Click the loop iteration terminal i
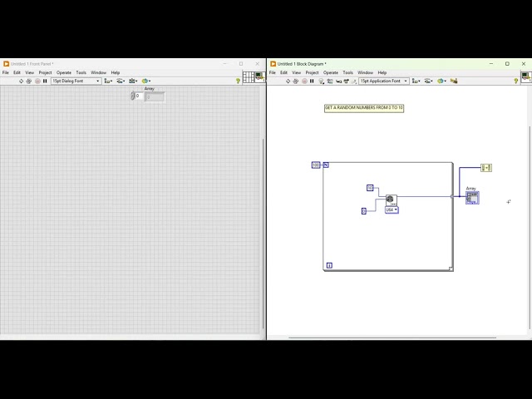Viewport: 532px width, 399px height. (x=329, y=265)
